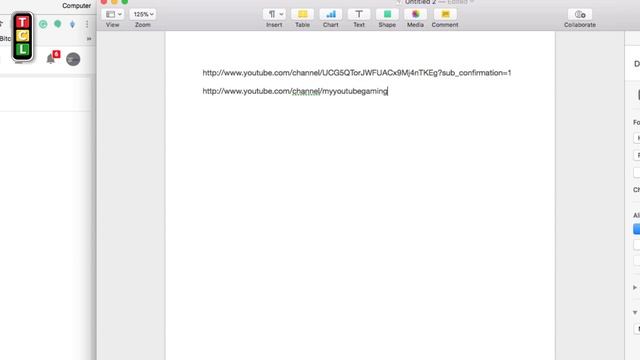The image size is (640, 360).
Task: Click the green shield extension icon in browser
Action: click(58, 24)
